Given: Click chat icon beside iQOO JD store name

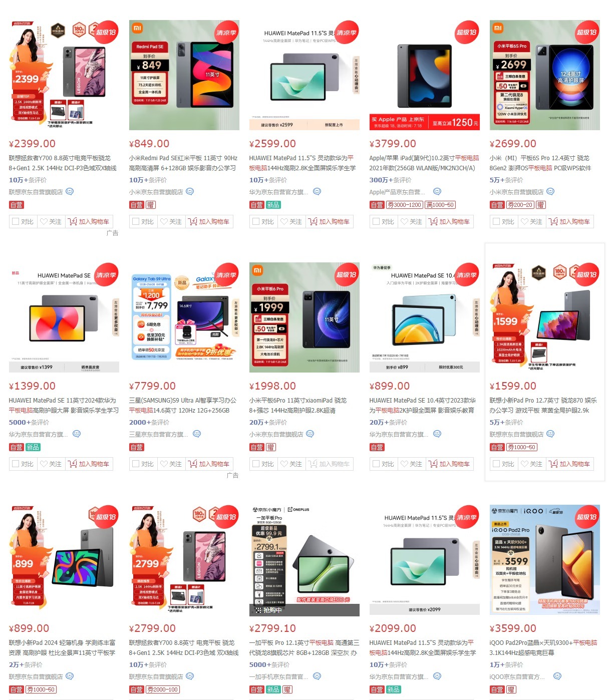Looking at the screenshot, I should (x=557, y=676).
